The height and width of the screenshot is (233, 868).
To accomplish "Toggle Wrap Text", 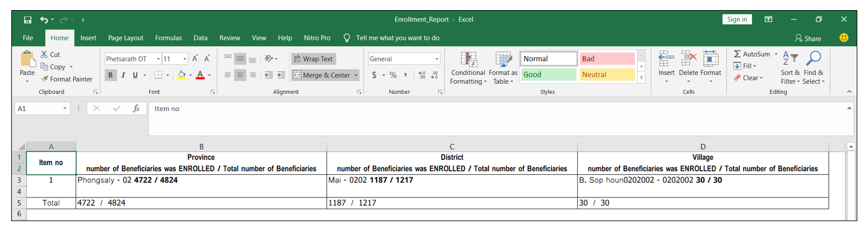I will pyautogui.click(x=314, y=59).
